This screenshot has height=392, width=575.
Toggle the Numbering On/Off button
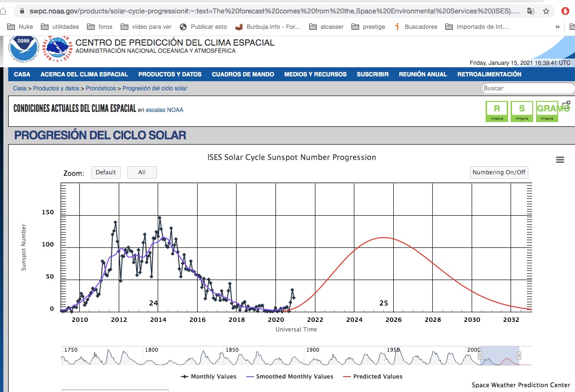[x=499, y=172]
